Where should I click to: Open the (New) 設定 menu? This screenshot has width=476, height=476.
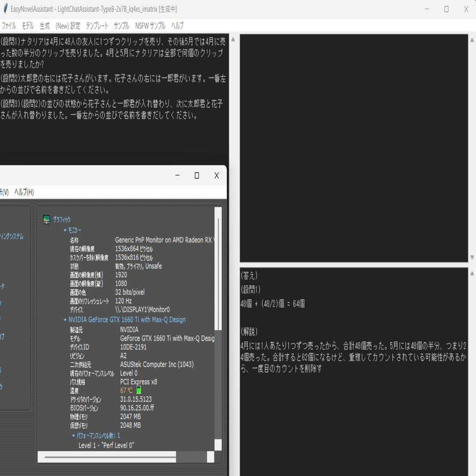tap(68, 26)
